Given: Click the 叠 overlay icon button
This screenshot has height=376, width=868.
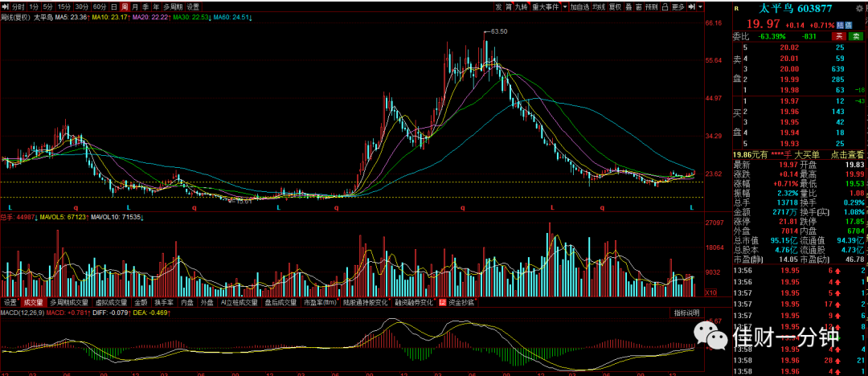Looking at the screenshot, I should [x=628, y=7].
